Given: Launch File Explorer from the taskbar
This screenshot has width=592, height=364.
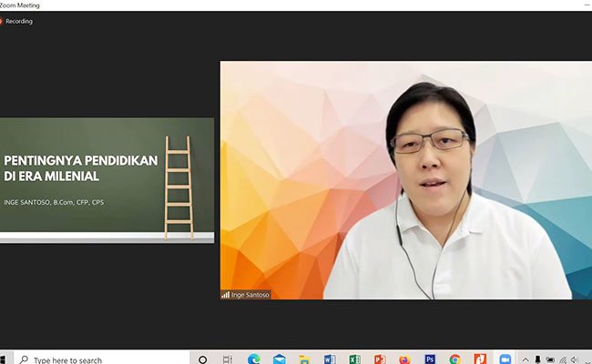Looking at the screenshot, I should [x=304, y=359].
